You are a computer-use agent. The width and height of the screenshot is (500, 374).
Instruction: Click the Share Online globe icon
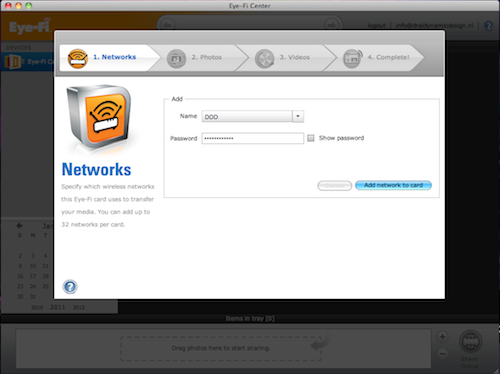(470, 342)
